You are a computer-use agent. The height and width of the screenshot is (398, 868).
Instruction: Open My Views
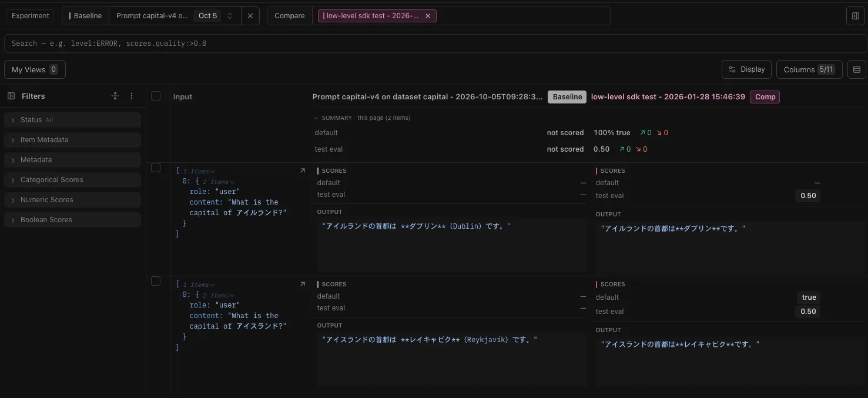point(35,69)
